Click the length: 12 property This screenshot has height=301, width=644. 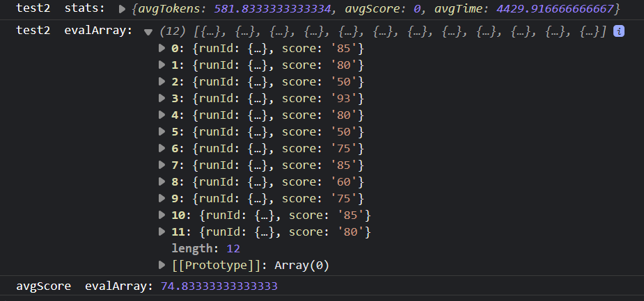(x=205, y=248)
